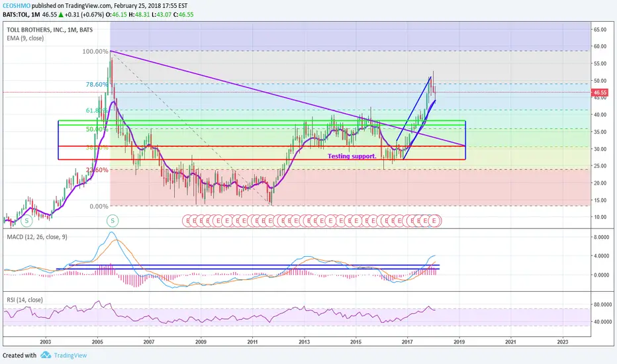Image resolution: width=617 pixels, height=364 pixels.
Task: Click the 25.00 price axis label
Action: pos(600,166)
